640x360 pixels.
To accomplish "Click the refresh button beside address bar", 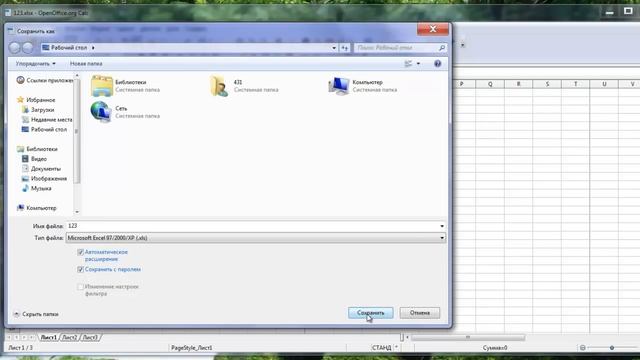I will [345, 48].
